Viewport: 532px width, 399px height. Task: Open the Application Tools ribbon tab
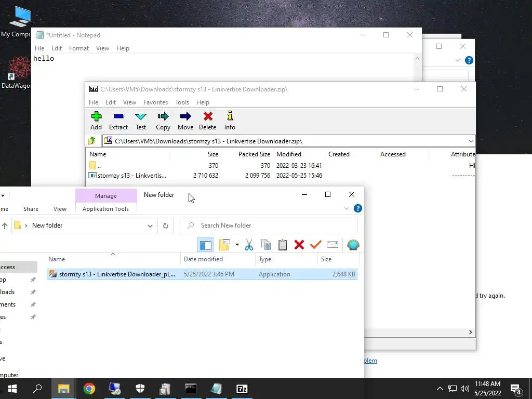pyautogui.click(x=105, y=209)
